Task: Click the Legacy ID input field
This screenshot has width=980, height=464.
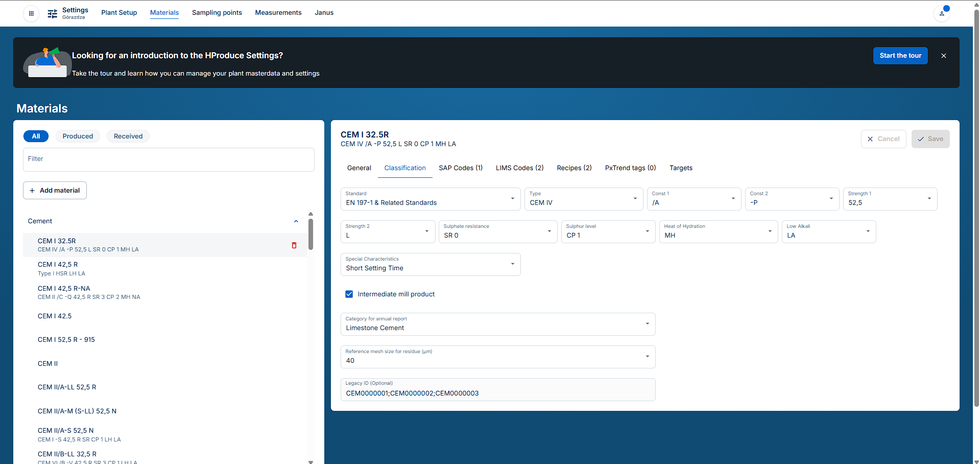Action: click(498, 389)
